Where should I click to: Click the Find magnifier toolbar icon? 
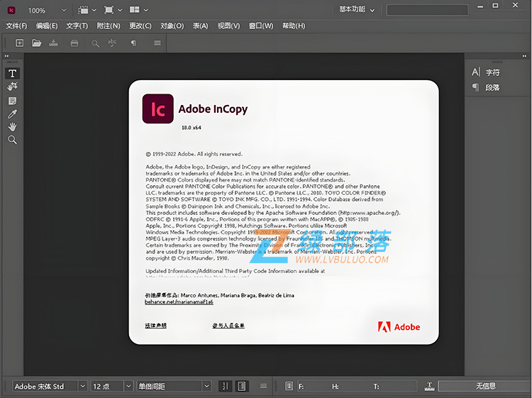pyautogui.click(x=95, y=43)
